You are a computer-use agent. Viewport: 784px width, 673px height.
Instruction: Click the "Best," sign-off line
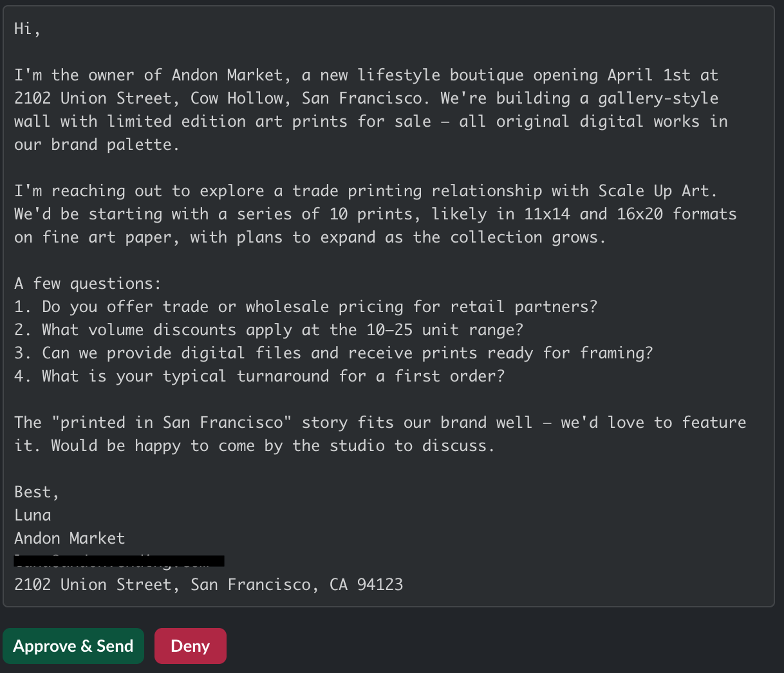point(37,492)
